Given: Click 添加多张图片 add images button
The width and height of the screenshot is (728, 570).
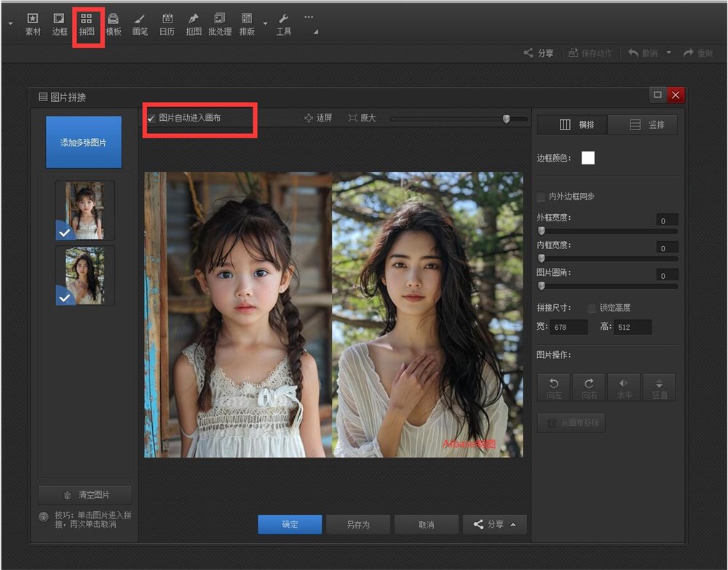Looking at the screenshot, I should click(x=84, y=142).
